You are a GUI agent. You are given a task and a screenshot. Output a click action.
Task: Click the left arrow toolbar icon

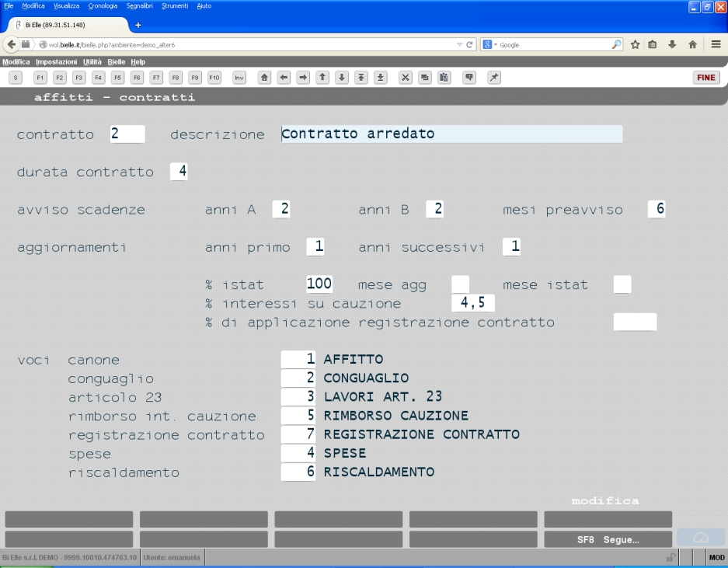pos(284,78)
